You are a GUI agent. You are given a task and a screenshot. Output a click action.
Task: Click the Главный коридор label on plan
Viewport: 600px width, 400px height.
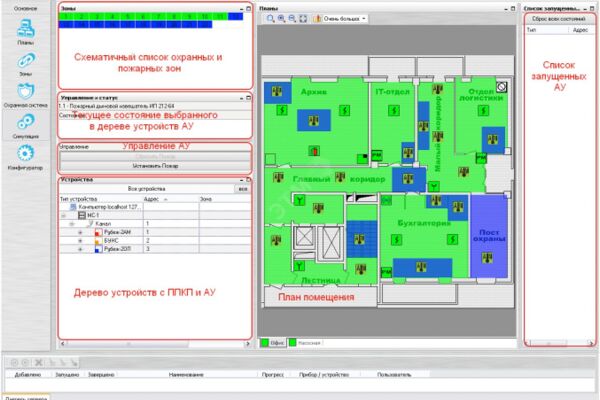coord(339,179)
